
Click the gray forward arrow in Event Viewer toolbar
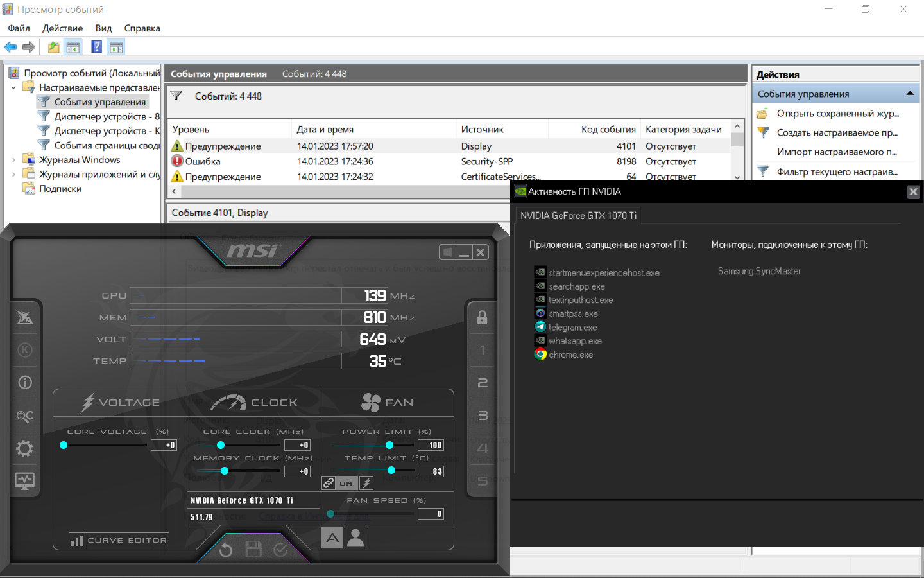tap(29, 47)
